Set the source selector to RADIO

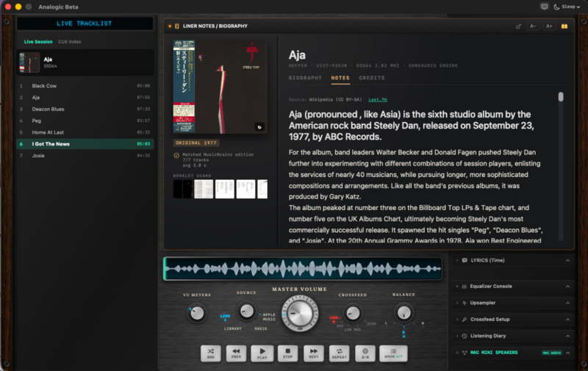click(261, 328)
